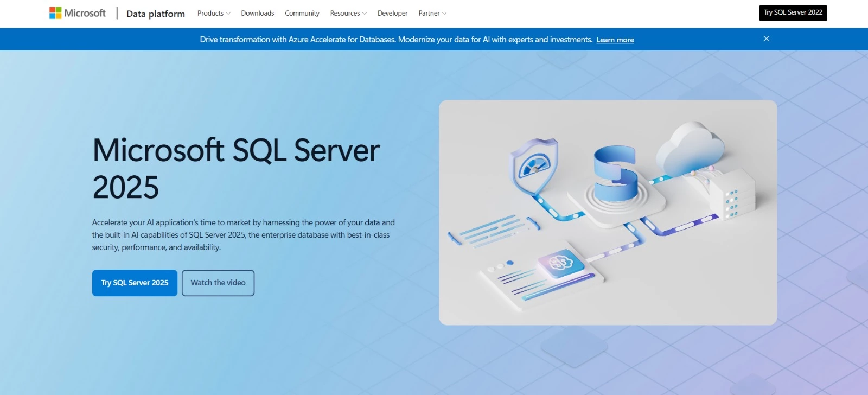
Task: Select the Microsoft SQL Server 2025 heading
Action: pyautogui.click(x=236, y=168)
